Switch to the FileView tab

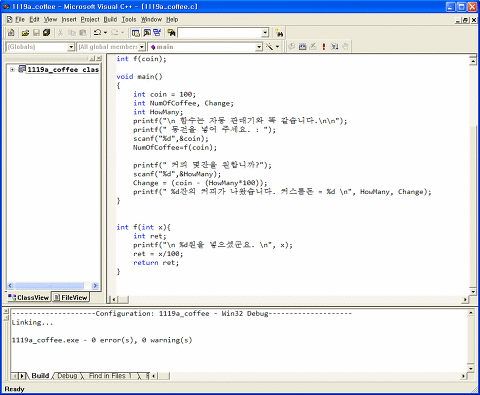tap(71, 297)
